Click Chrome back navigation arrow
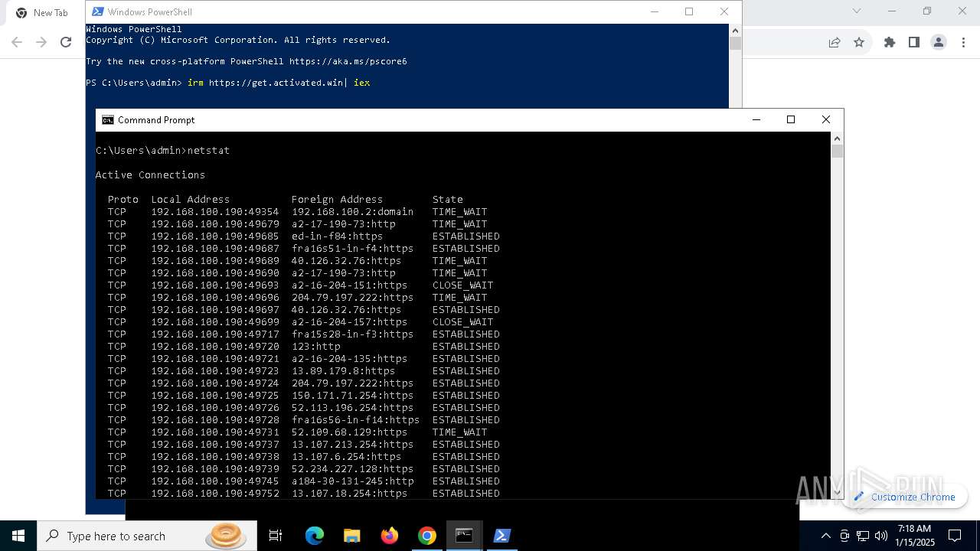980x551 pixels. click(17, 42)
